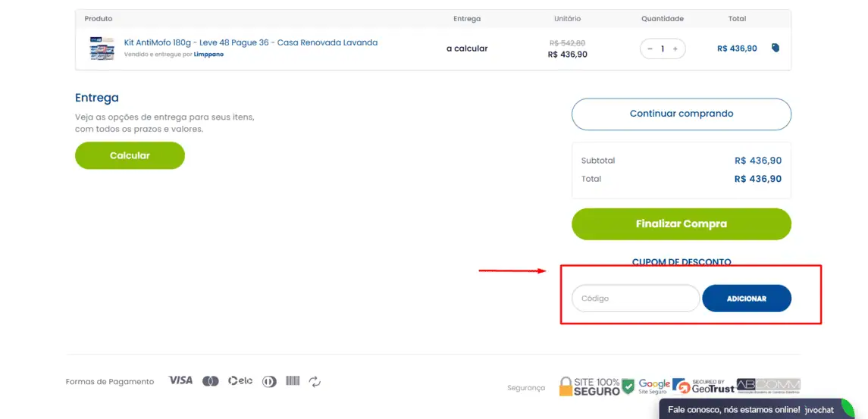
Task: Click the Calcular delivery button
Action: pos(130,155)
